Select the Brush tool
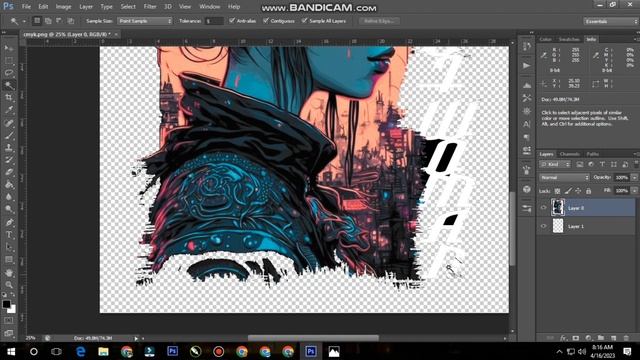This screenshot has height=360, width=640. 9,135
